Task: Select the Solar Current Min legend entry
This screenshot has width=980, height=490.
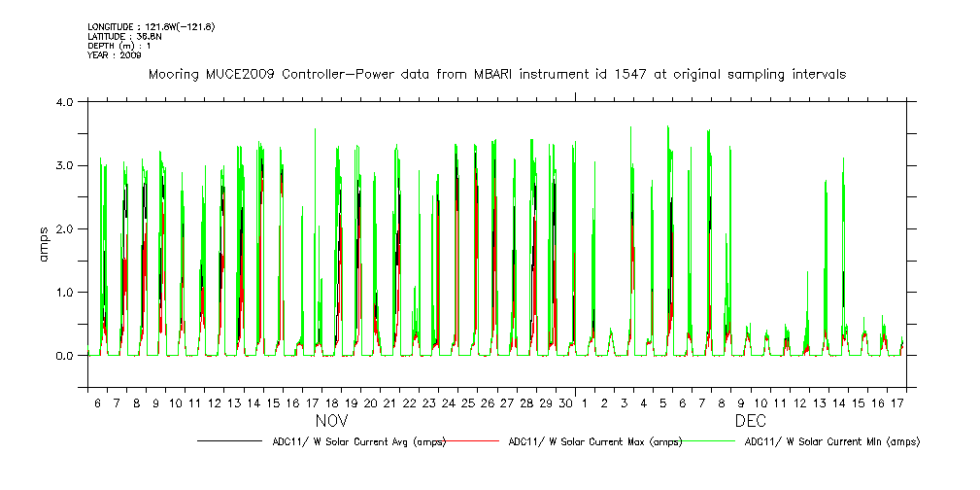Action: (831, 441)
